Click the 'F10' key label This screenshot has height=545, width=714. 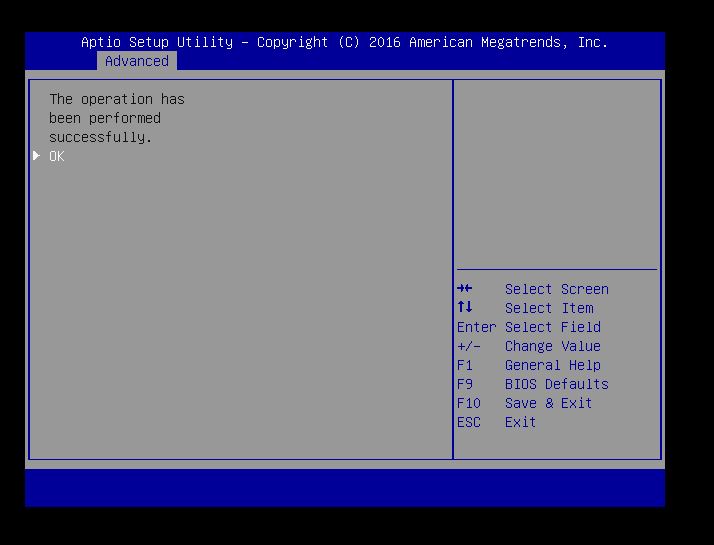click(x=469, y=403)
